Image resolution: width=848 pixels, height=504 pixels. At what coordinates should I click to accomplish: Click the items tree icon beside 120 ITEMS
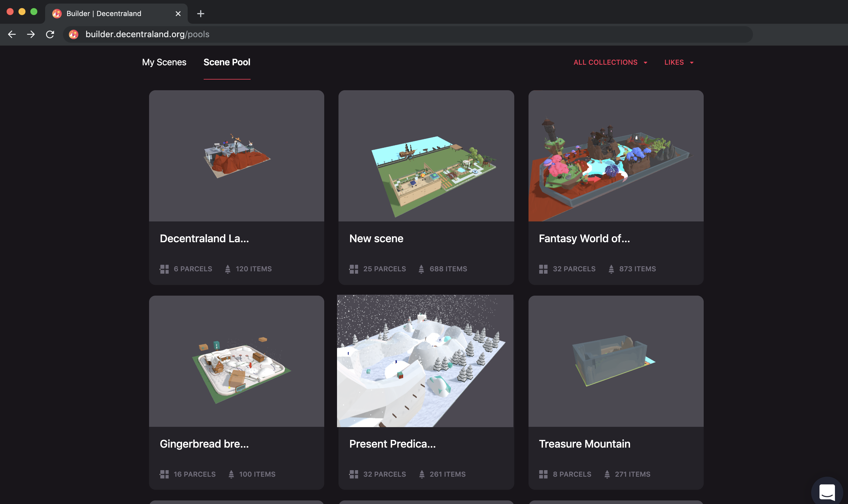(228, 269)
